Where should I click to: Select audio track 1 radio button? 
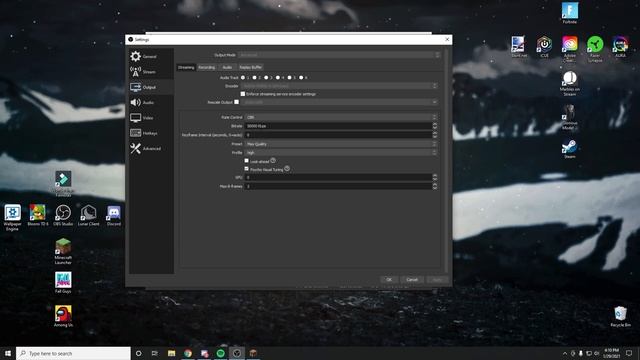(x=243, y=78)
